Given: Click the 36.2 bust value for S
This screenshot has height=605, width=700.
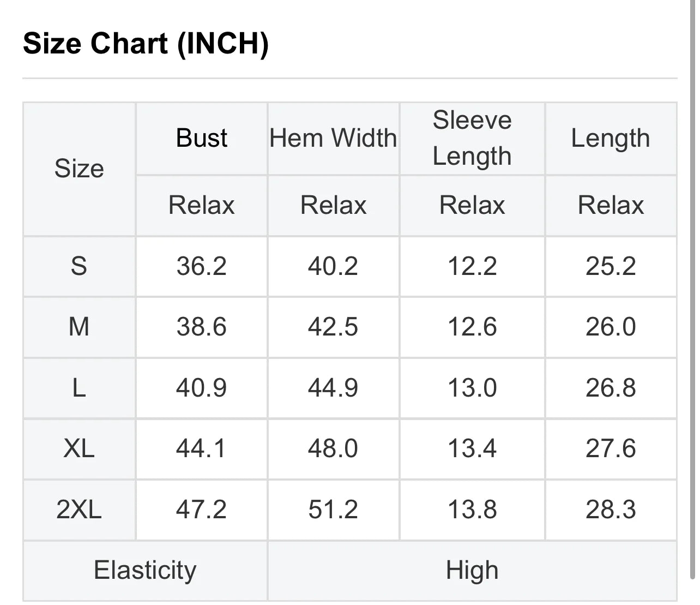Looking at the screenshot, I should 201,266.
